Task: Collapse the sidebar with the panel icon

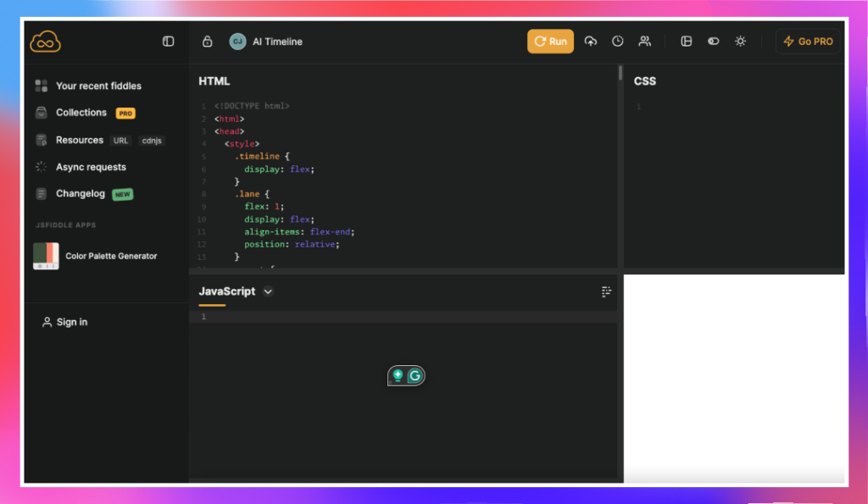Action: pyautogui.click(x=168, y=42)
